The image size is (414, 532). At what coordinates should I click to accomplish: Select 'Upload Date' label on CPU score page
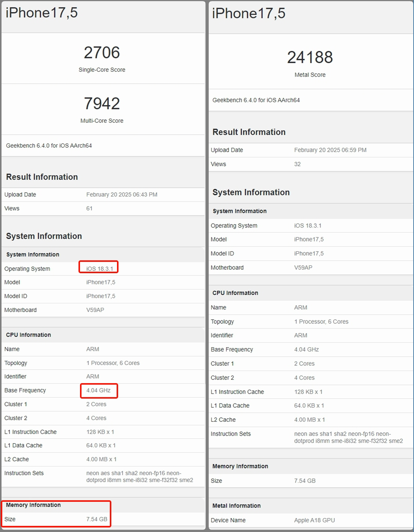(x=20, y=195)
